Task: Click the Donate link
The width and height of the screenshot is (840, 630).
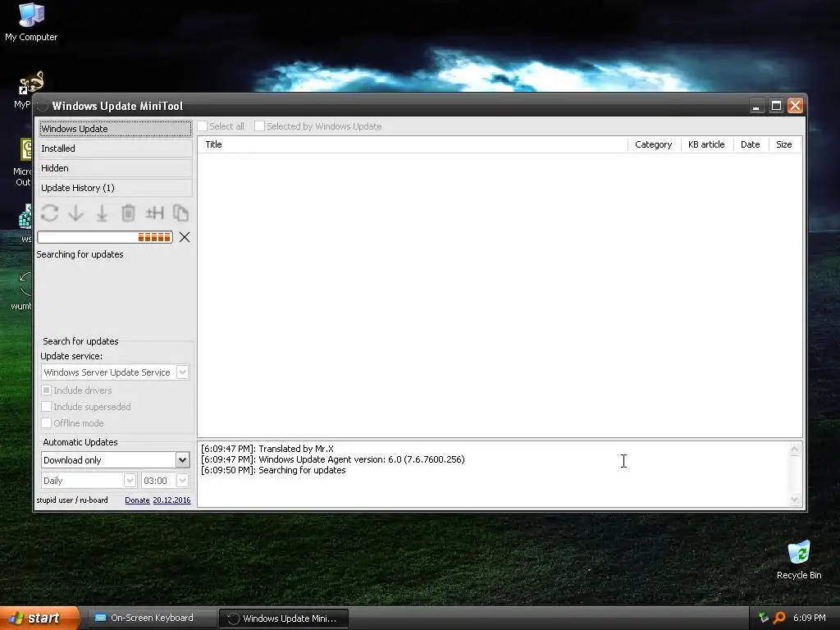Action: [137, 500]
